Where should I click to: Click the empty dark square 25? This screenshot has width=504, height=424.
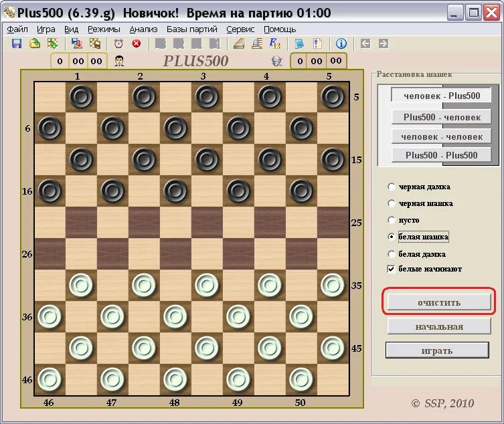tap(333, 223)
